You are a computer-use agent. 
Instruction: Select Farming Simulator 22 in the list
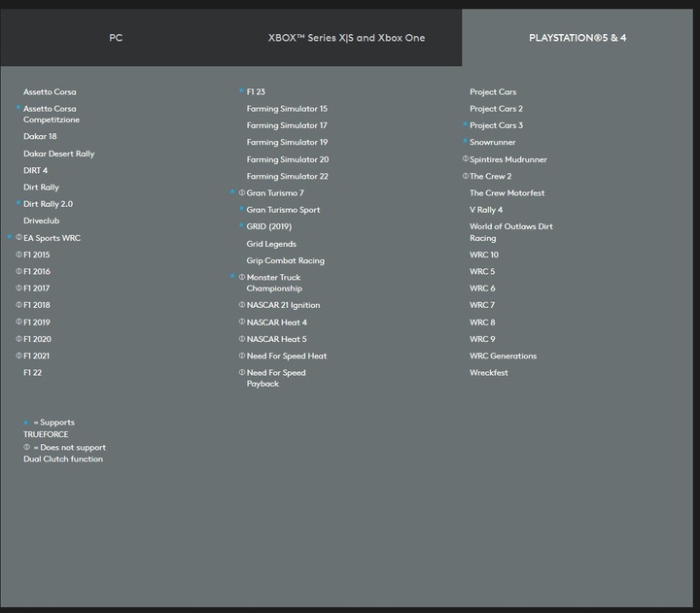(287, 177)
